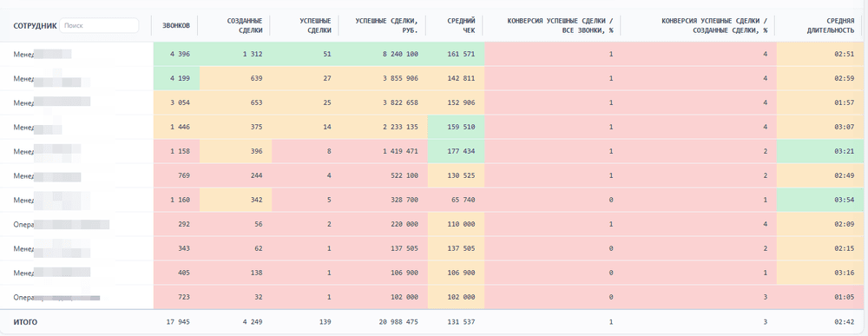Click total average check 131 537

pyautogui.click(x=461, y=322)
